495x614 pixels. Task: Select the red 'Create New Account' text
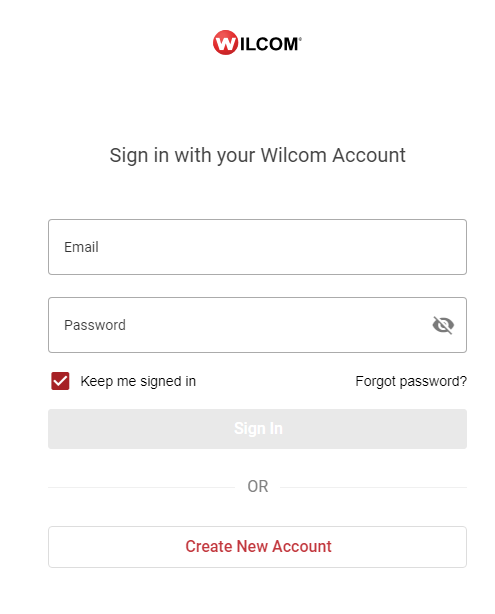coord(258,546)
